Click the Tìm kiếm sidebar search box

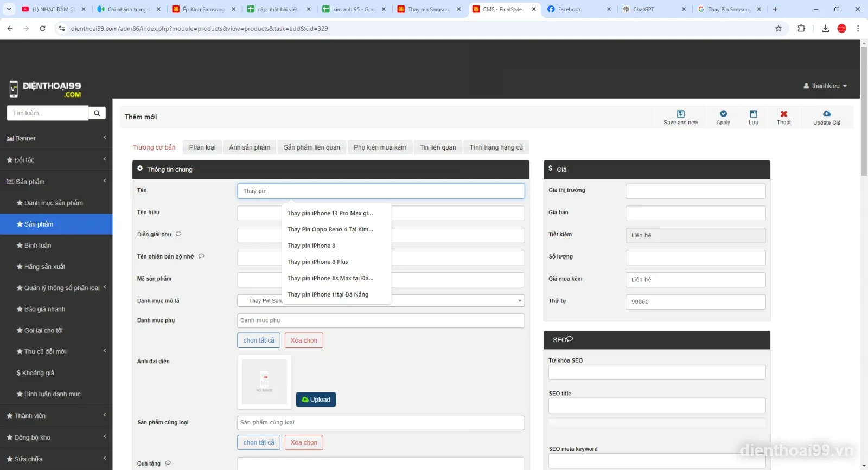[48, 113]
